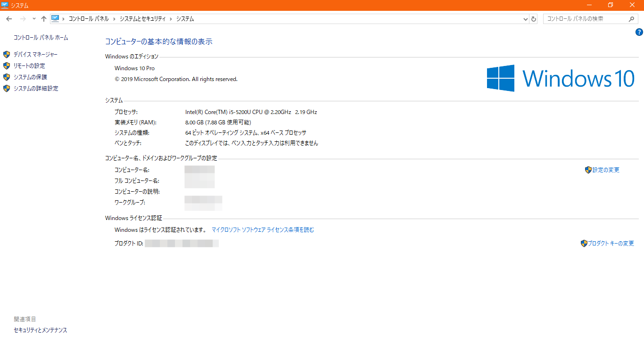Open システムの保護 link
Screen dimensions: 644x343
tap(30, 77)
